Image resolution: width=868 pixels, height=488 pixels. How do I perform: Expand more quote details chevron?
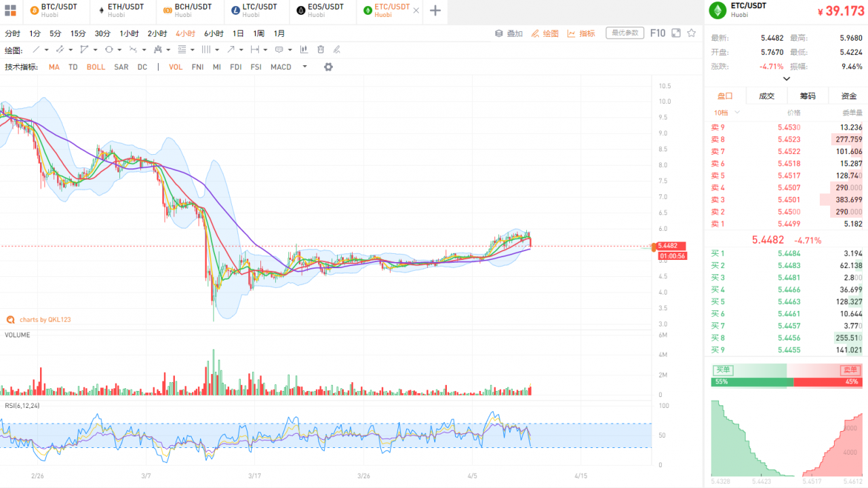(787, 79)
